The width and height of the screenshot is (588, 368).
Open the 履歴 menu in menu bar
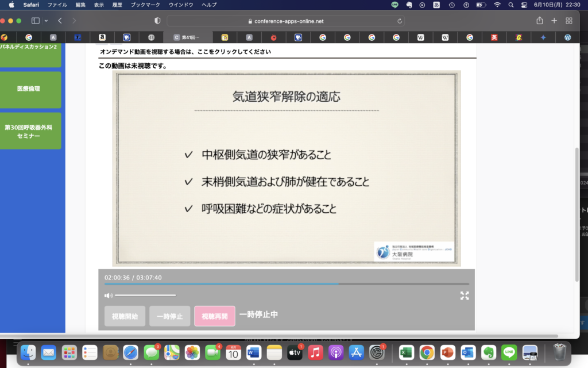click(x=117, y=5)
